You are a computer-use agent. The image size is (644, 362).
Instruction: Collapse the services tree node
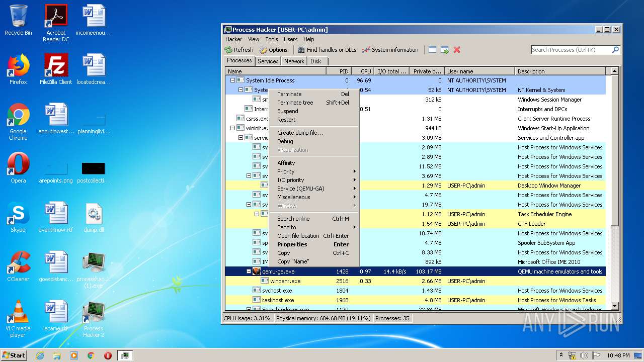[x=240, y=138]
